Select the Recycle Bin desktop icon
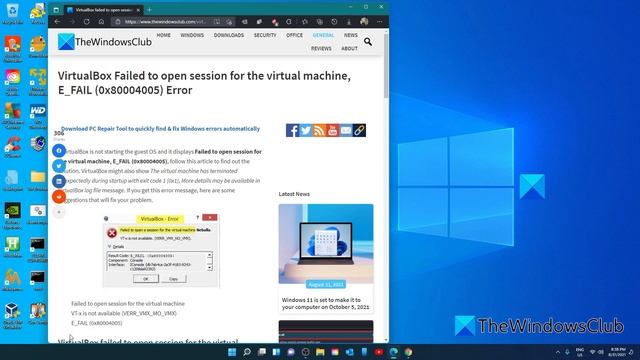Screen dimensions: 640x360 pyautogui.click(x=13, y=13)
